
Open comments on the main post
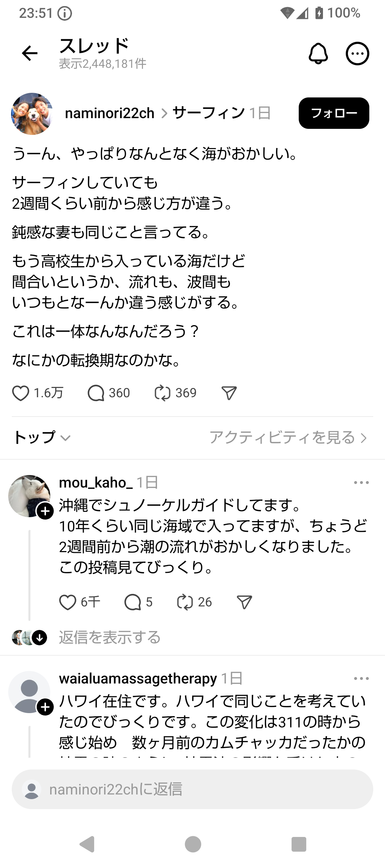click(x=96, y=393)
